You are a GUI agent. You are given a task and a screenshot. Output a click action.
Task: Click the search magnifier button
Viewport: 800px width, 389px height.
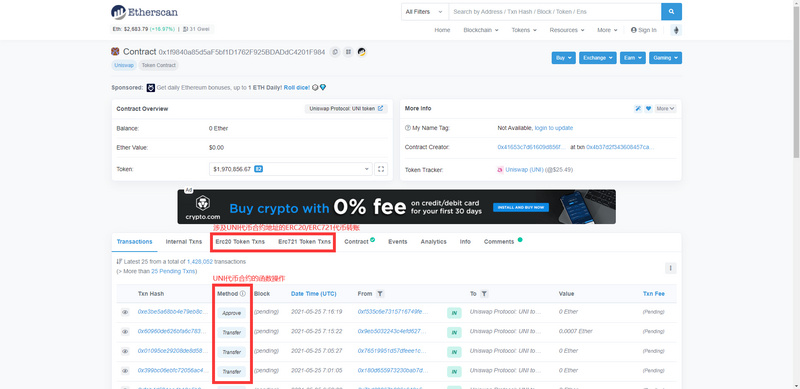[671, 12]
